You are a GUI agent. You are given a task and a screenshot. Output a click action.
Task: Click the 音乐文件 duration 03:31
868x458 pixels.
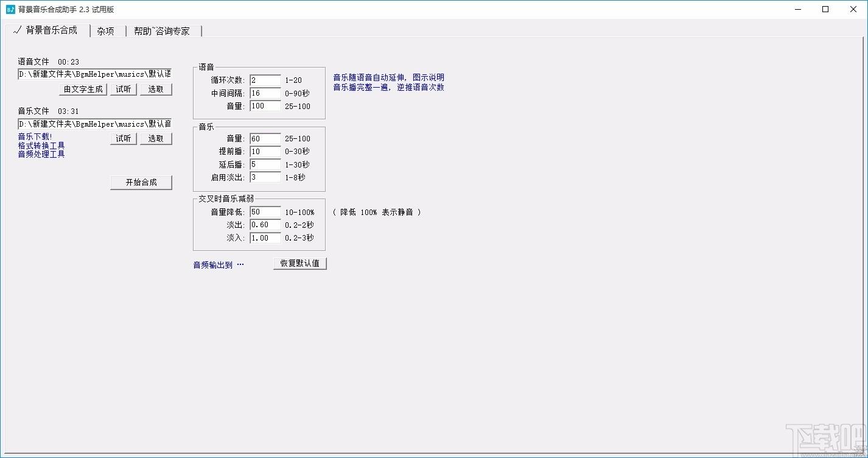click(x=69, y=111)
